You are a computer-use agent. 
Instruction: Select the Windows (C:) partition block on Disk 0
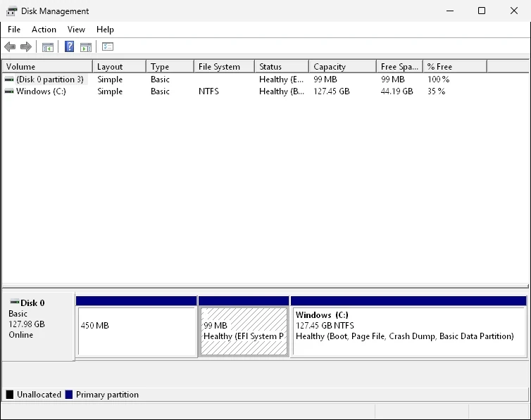click(408, 326)
